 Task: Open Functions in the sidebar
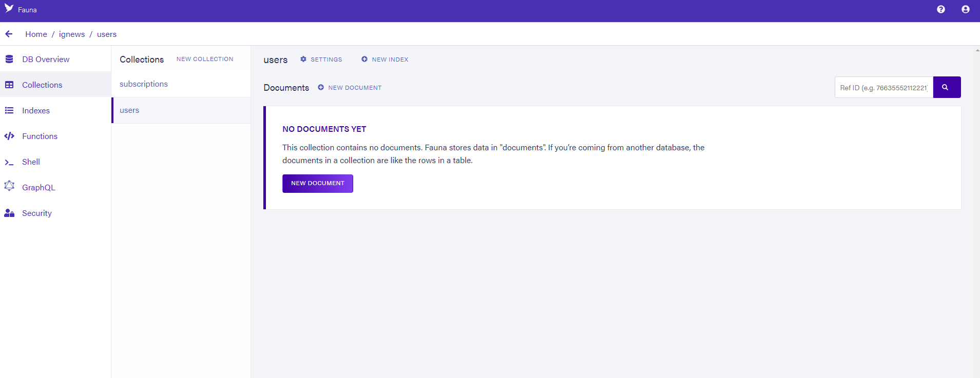[x=55, y=136]
